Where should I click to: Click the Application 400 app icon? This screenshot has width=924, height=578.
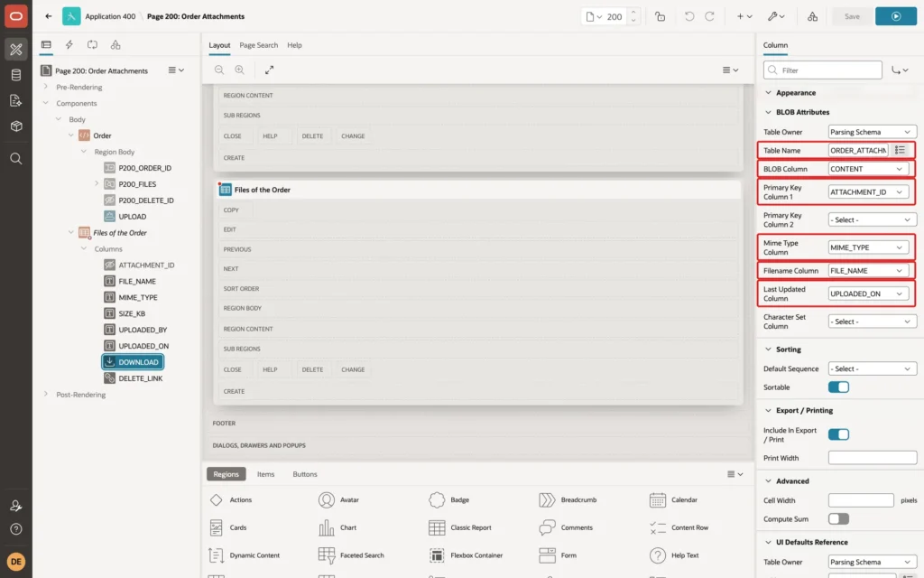tap(71, 16)
